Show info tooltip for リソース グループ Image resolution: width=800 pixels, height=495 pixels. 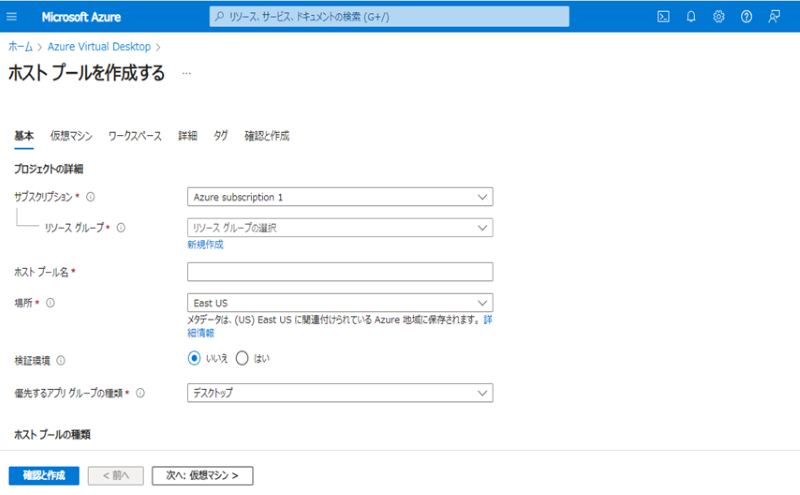pos(121,228)
